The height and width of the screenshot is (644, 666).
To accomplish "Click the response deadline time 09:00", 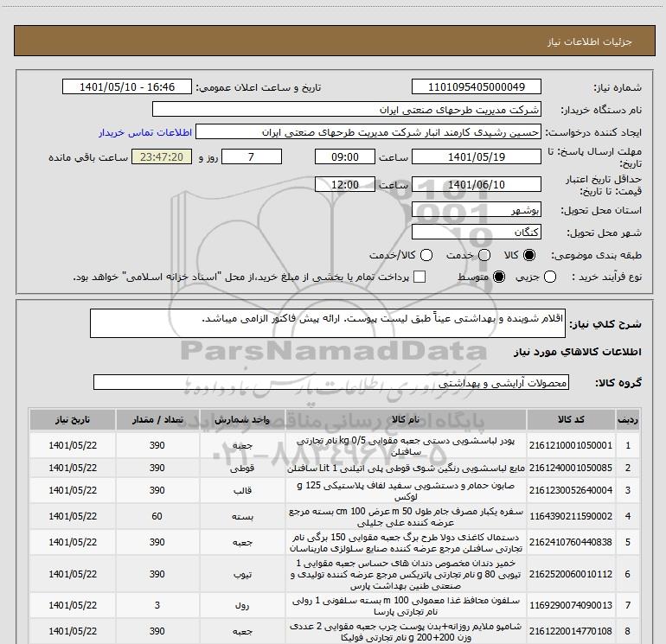I will tap(345, 156).
